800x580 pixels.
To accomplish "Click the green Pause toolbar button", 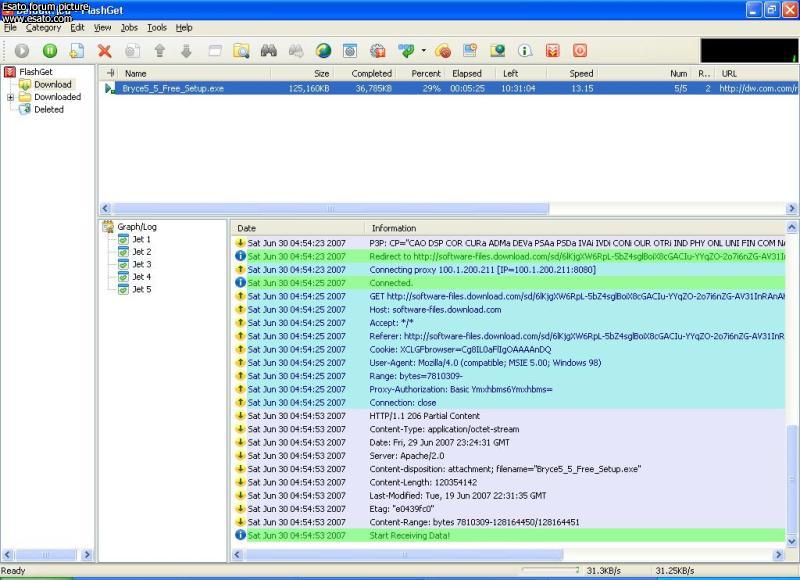I will pos(49,51).
